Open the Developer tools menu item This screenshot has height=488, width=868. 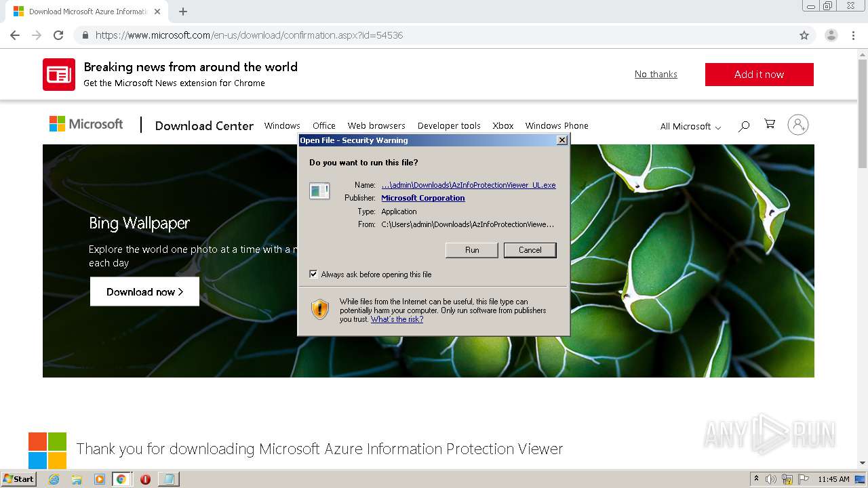pyautogui.click(x=449, y=125)
